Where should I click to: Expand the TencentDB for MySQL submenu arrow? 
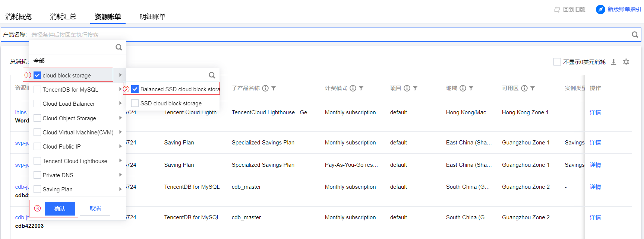pos(120,89)
